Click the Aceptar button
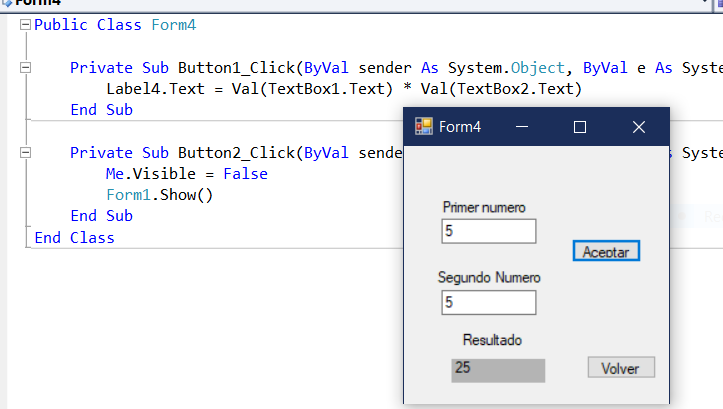The width and height of the screenshot is (723, 409). coord(606,251)
